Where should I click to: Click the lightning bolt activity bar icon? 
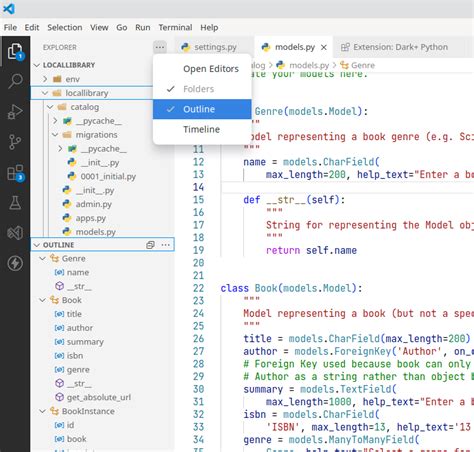tap(15, 263)
